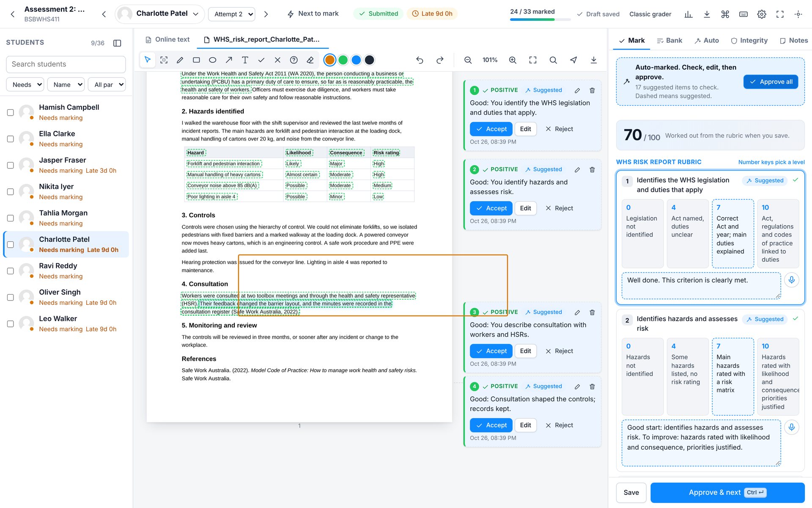Open the Attempt 2 dropdown
Image resolution: width=812 pixels, height=508 pixels.
tap(232, 14)
